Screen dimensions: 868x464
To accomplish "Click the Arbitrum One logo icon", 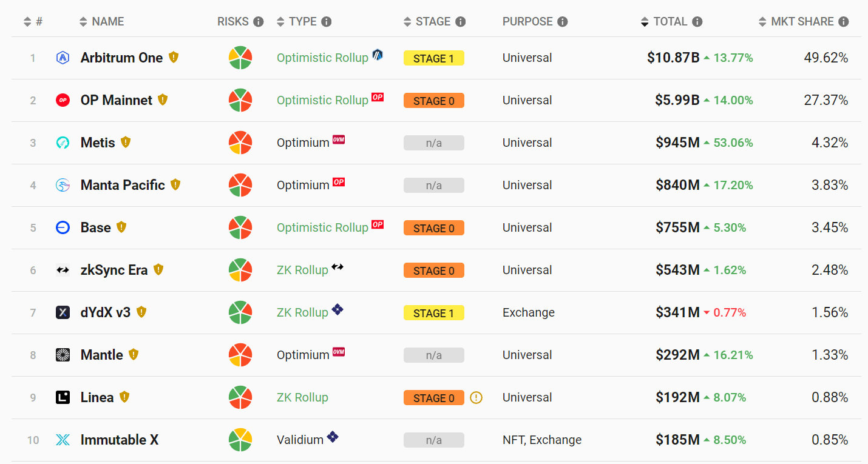I will coord(63,58).
